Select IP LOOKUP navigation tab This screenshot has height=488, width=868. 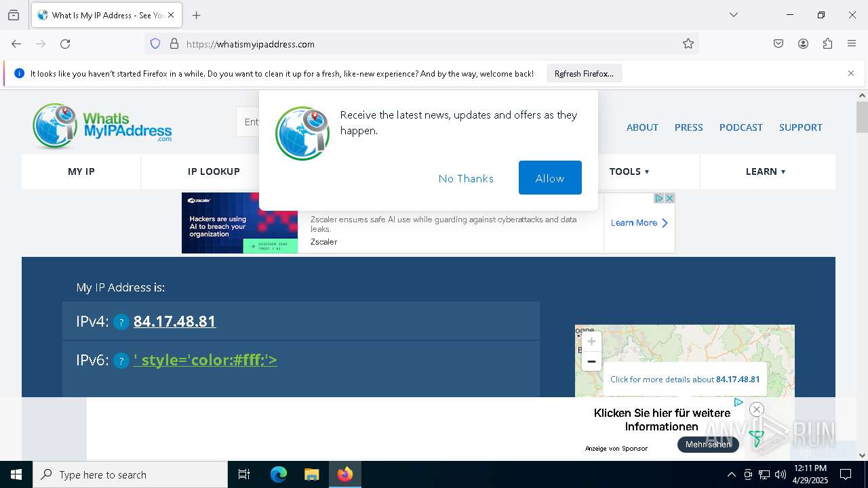click(x=214, y=171)
